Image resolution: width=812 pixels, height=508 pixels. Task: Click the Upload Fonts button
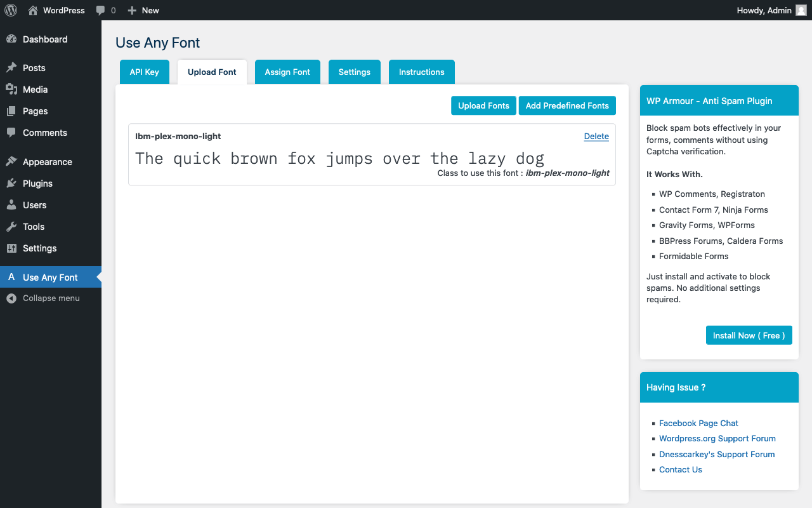(x=484, y=105)
